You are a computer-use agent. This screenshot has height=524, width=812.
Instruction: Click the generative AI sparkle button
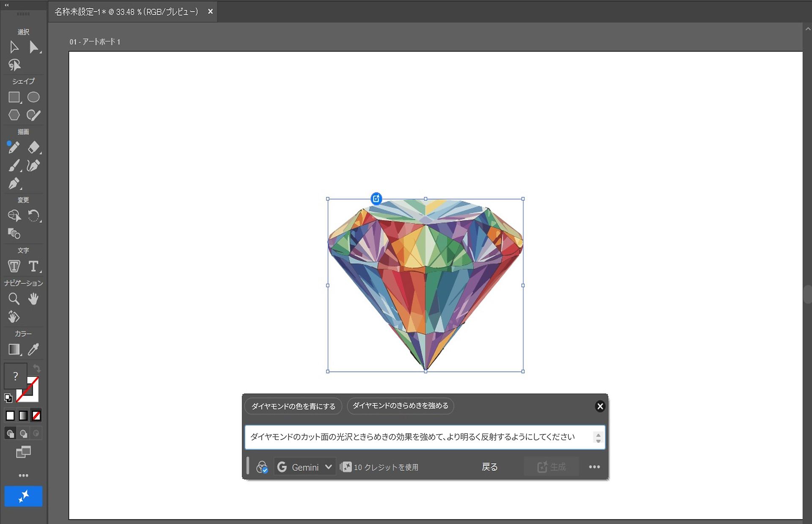23,496
